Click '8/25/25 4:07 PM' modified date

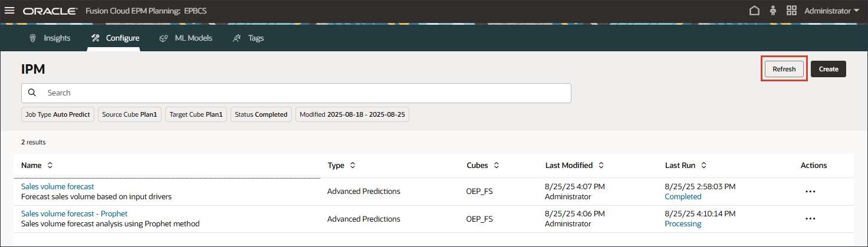click(x=575, y=186)
